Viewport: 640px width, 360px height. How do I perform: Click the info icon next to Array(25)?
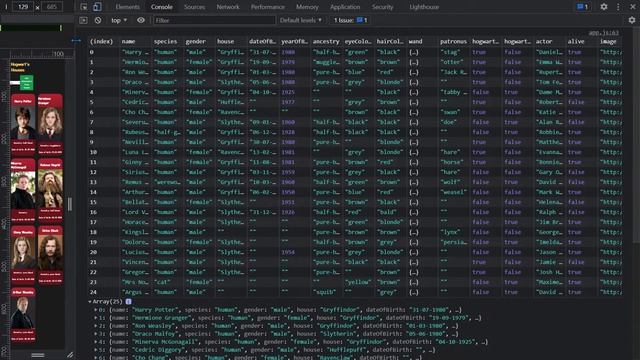point(128,302)
